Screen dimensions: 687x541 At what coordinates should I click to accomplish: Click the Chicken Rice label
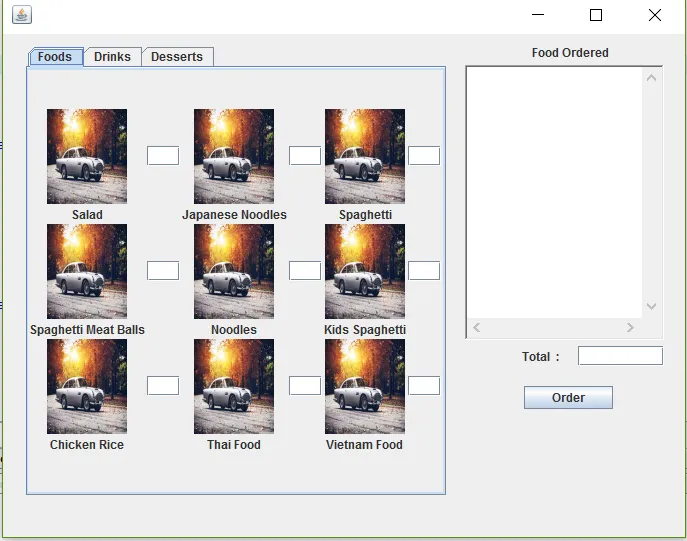87,445
